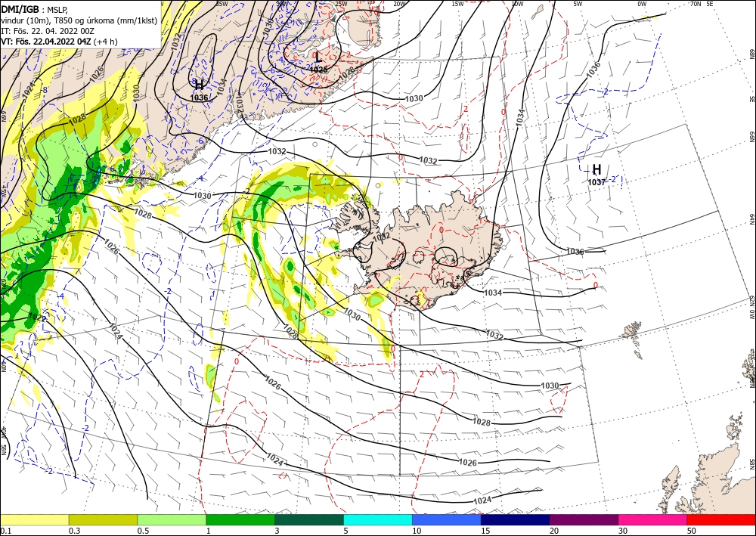Click the legend scale value '10'
Image resolution: width=756 pixels, height=536 pixels.
417,531
